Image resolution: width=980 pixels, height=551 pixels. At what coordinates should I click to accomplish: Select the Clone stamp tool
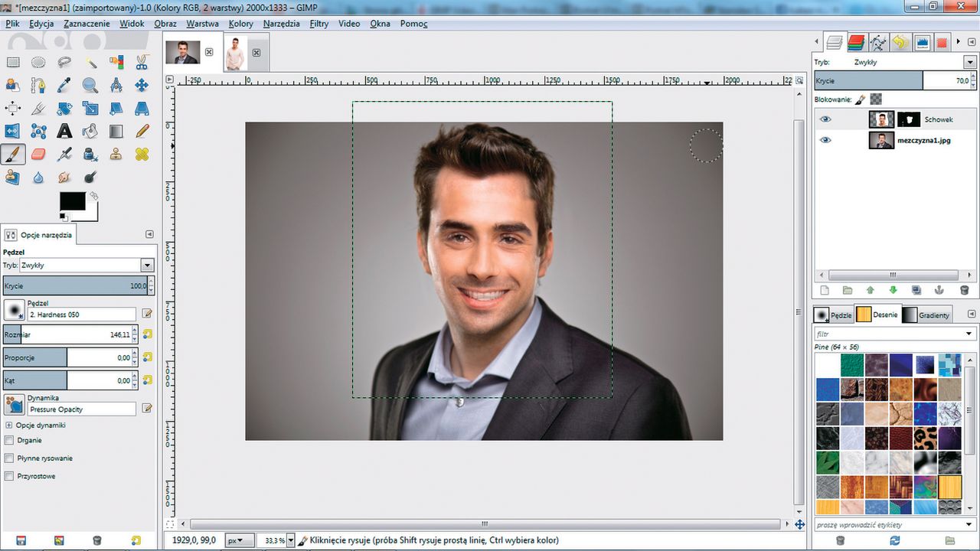(116, 154)
